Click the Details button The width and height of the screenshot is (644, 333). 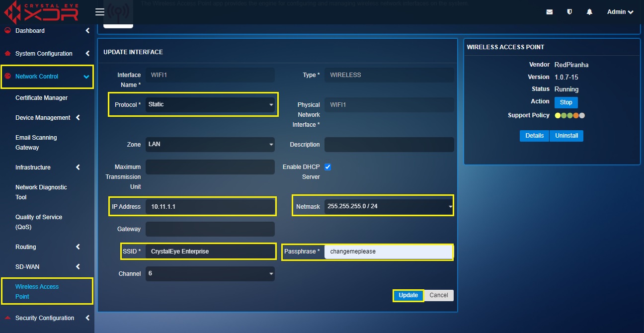pos(535,136)
